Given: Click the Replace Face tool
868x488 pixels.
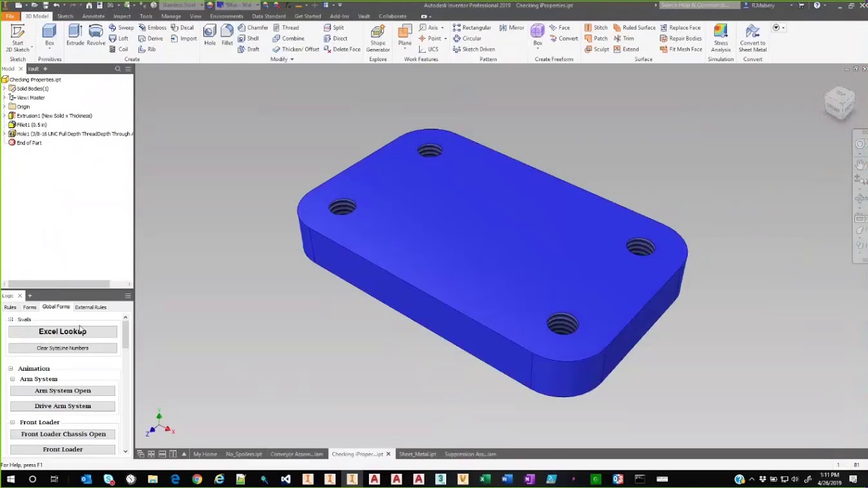Looking at the screenshot, I should pyautogui.click(x=680, y=28).
